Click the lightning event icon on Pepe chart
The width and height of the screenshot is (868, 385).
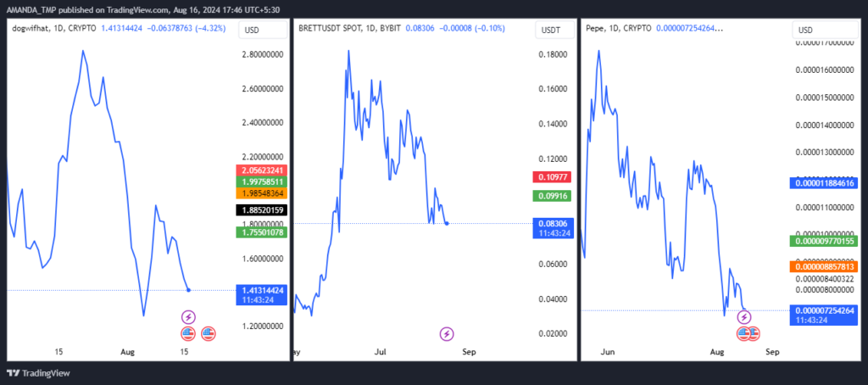744,317
